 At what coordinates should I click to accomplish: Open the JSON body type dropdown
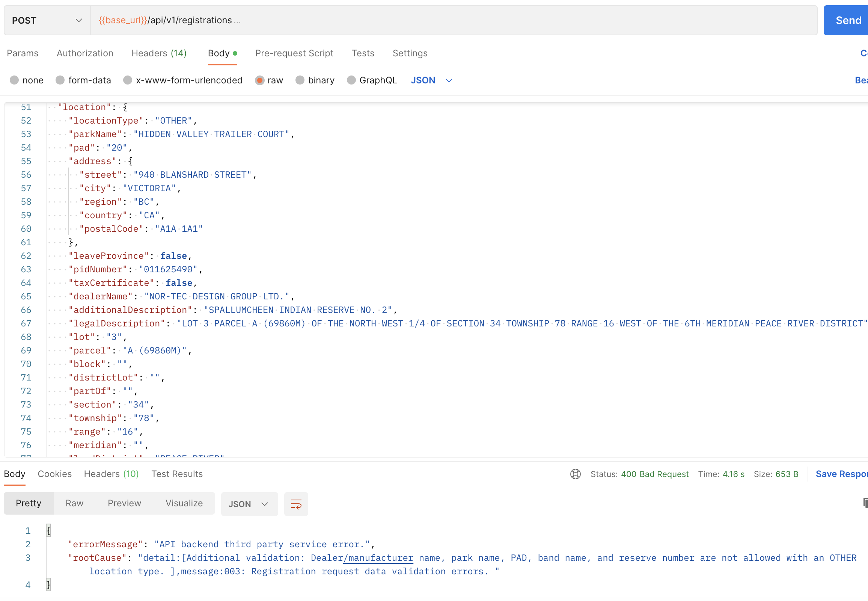(431, 80)
